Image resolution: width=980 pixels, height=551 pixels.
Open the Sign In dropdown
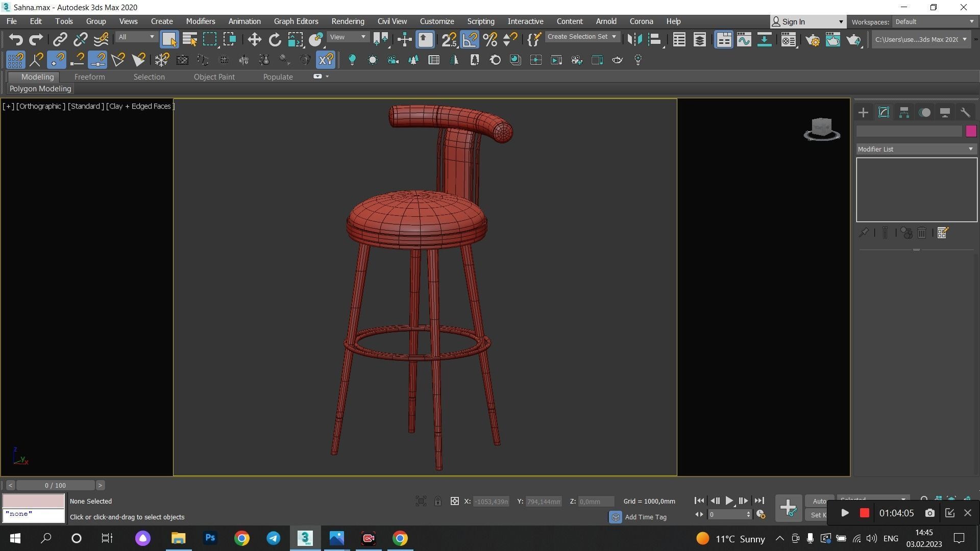(807, 21)
